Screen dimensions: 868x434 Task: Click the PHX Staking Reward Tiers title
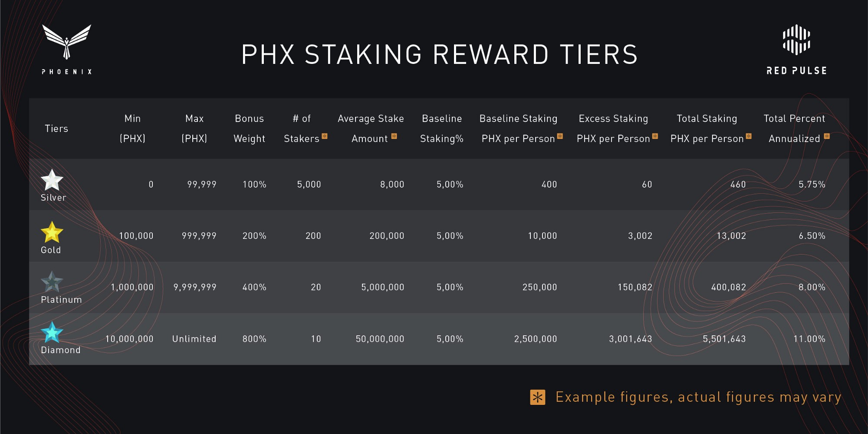tap(439, 55)
